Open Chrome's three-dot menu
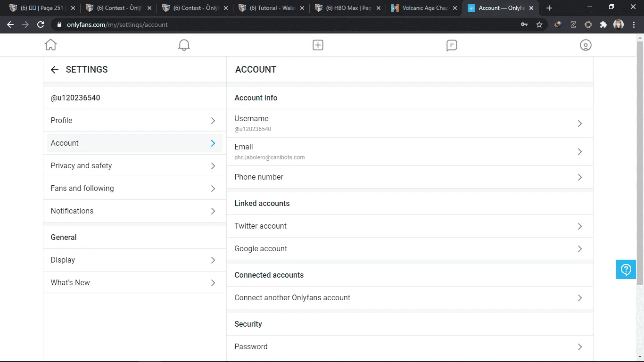 (x=634, y=25)
